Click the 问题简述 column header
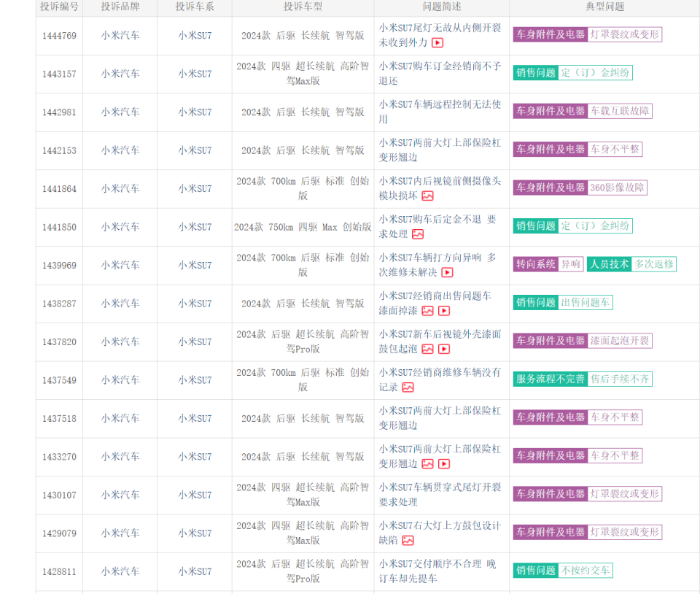 tap(442, 7)
